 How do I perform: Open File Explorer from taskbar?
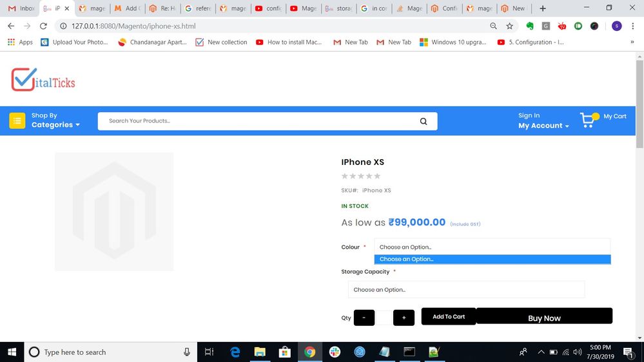(x=260, y=352)
